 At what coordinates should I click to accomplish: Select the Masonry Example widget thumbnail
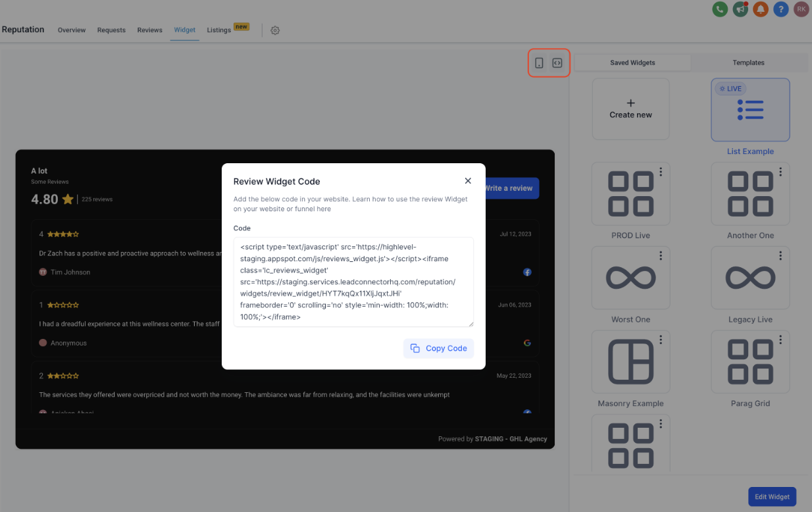[630, 362]
